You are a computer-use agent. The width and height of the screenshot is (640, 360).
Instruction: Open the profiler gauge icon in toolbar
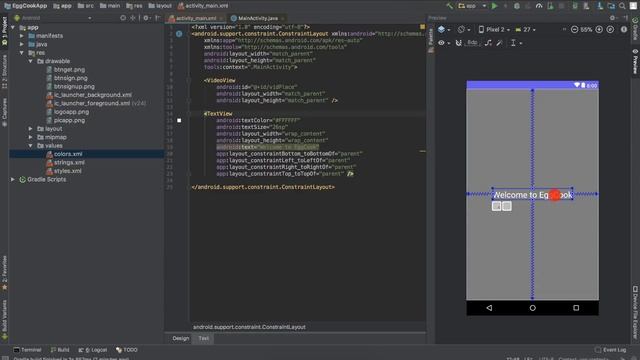[x=539, y=6]
